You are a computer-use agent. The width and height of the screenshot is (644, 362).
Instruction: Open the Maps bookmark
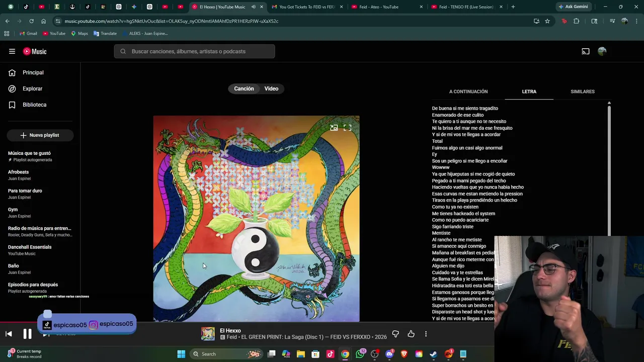[79, 34]
